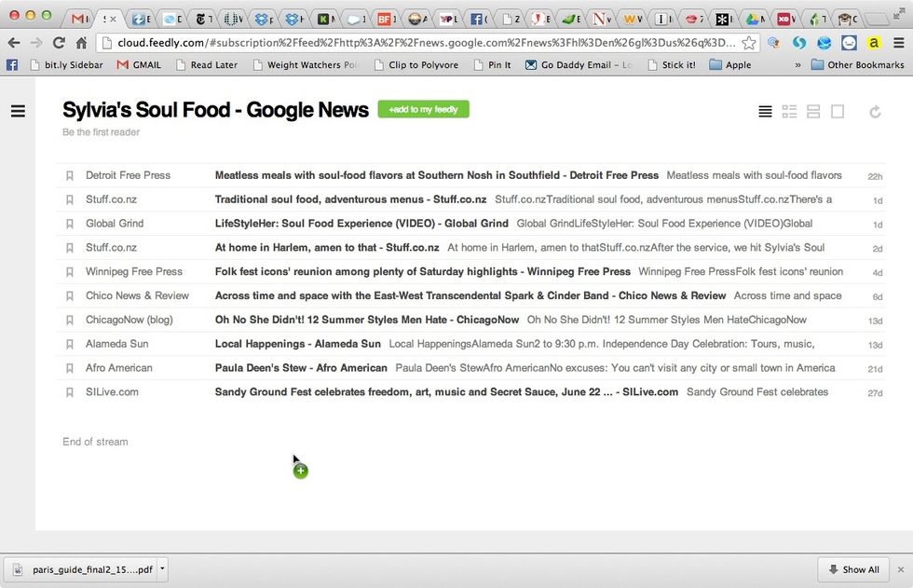Switch to title-only list view in feedly
This screenshot has height=588, width=913.
click(765, 111)
